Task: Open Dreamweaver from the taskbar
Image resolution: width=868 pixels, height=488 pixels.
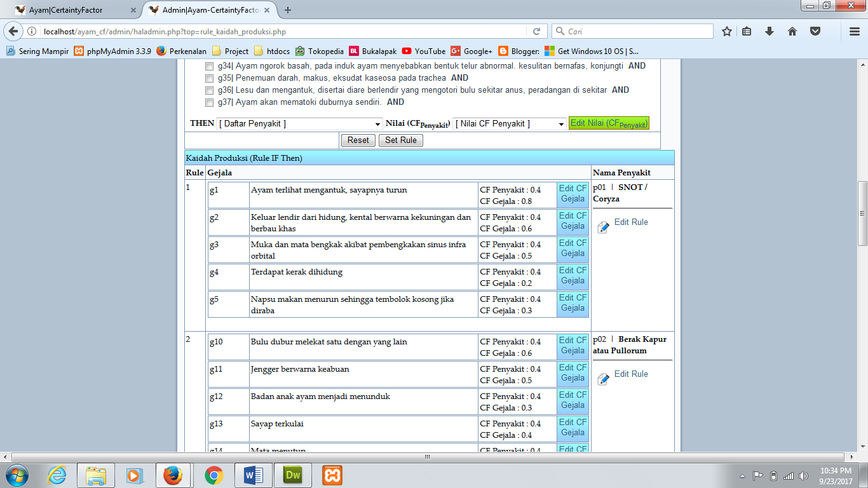Action: [293, 475]
